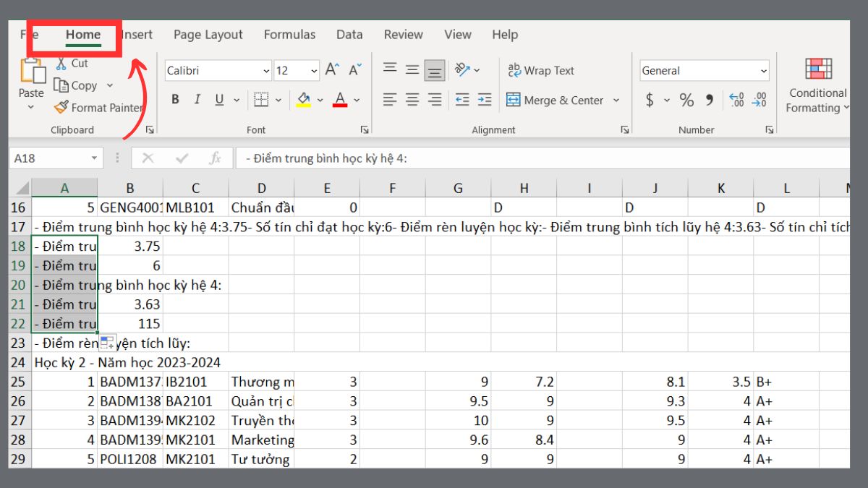
Task: Align text right
Action: pyautogui.click(x=435, y=100)
